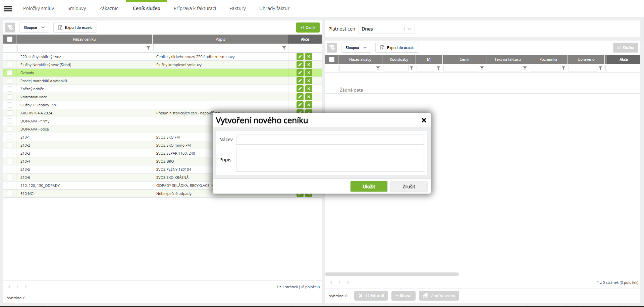Sort by the 'Název ceníku' column header
The image size is (644, 307).
pos(85,39)
